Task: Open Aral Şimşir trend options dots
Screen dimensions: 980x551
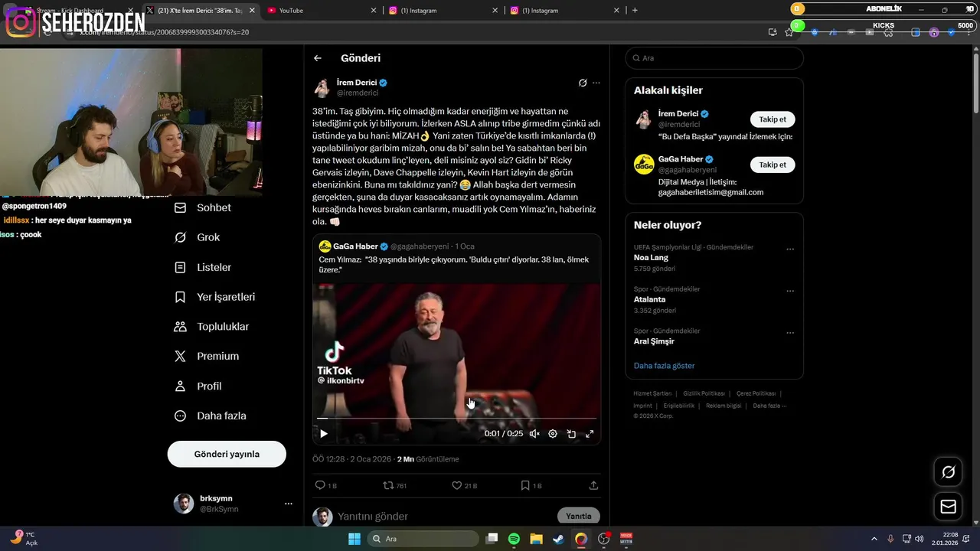Action: pos(790,333)
